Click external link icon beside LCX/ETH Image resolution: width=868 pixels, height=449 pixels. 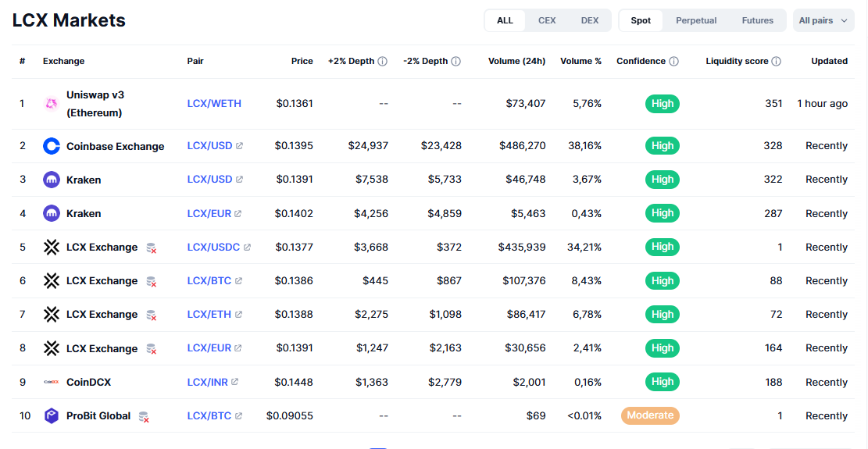[x=238, y=315]
